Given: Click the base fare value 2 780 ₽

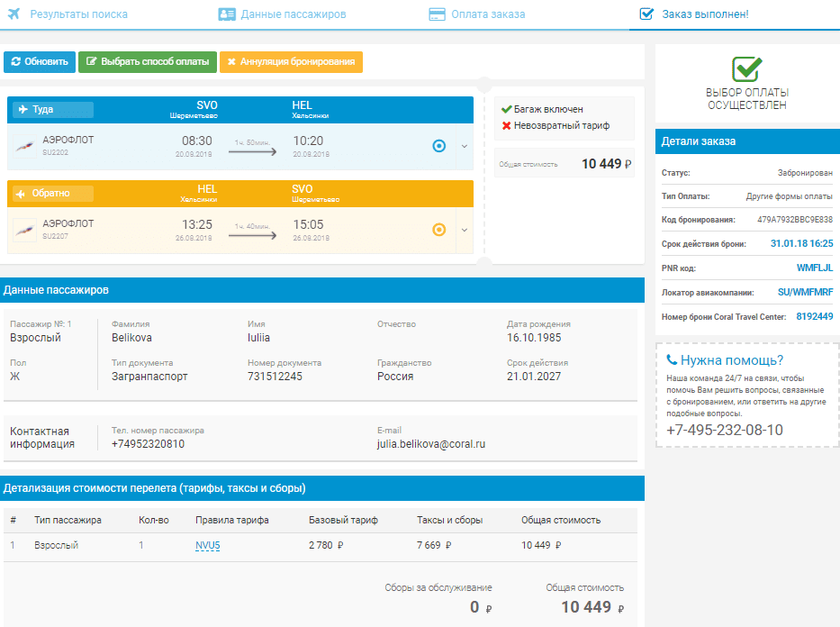Looking at the screenshot, I should click(326, 545).
